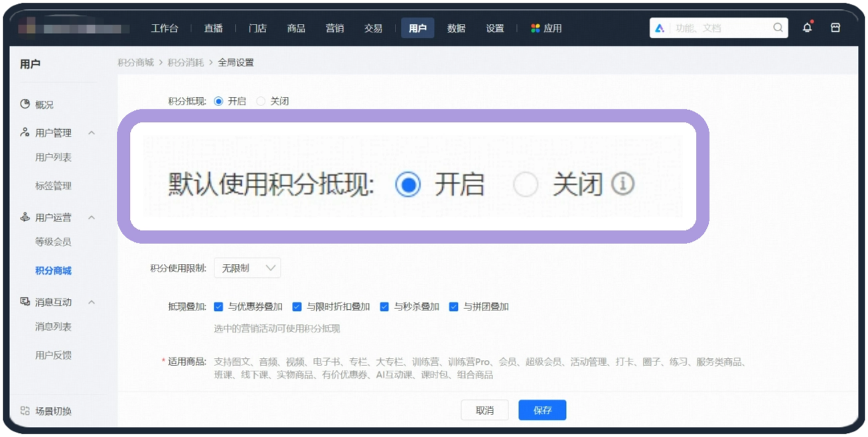Viewport: 868px width, 437px height.
Task: Select the currently highlighted 积分商城 sidebar item
Action: pyautogui.click(x=53, y=270)
